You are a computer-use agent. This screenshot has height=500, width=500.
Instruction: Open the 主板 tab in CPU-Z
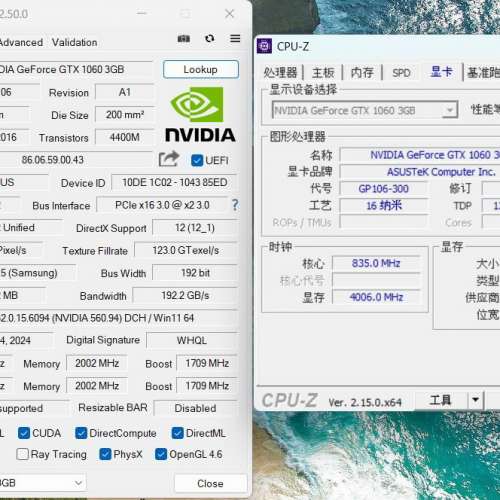tap(323, 72)
